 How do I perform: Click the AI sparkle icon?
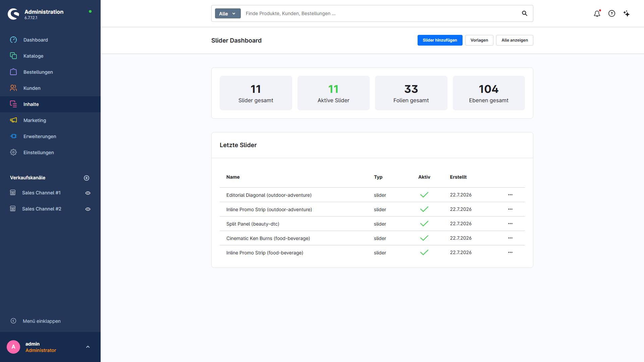(627, 13)
